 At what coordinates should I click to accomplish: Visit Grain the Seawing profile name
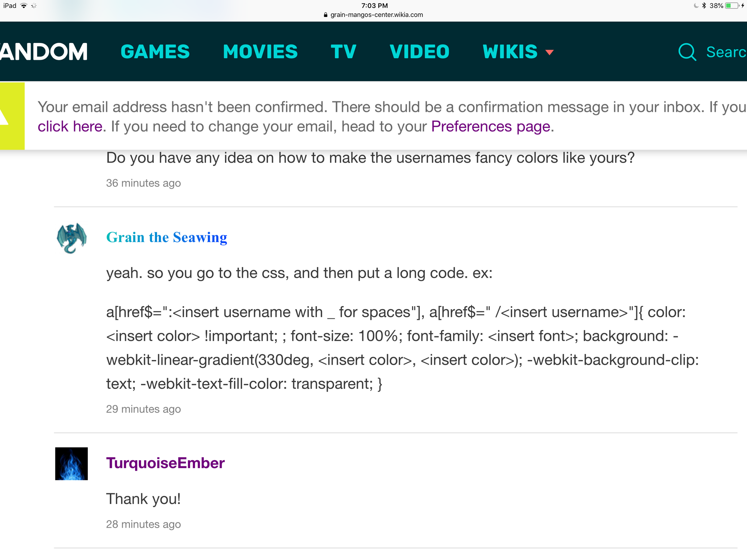167,238
